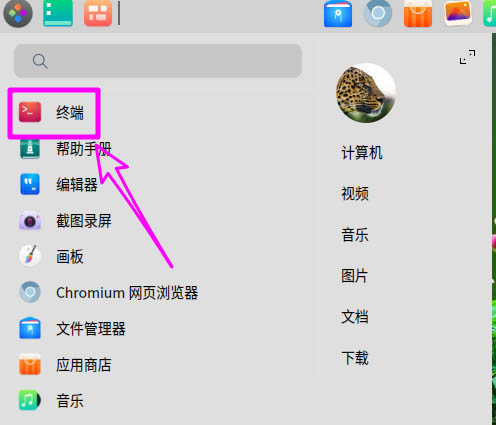Click the launcher icon in the dock
Screen dimensions: 496x425
coord(18,13)
